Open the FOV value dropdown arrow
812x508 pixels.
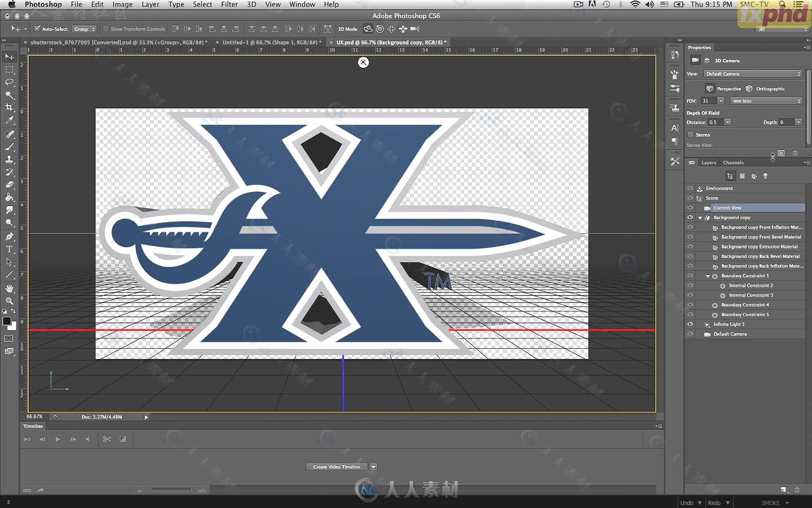pos(721,101)
